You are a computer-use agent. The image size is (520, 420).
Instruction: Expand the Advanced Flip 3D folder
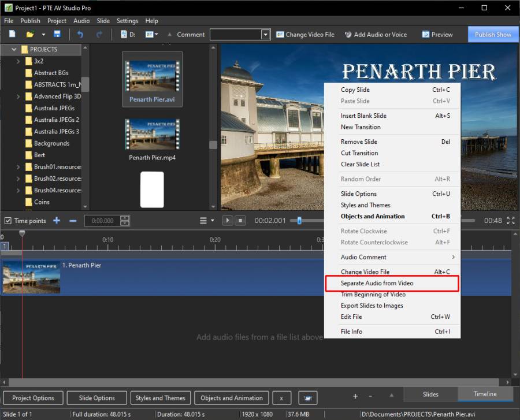tap(18, 96)
